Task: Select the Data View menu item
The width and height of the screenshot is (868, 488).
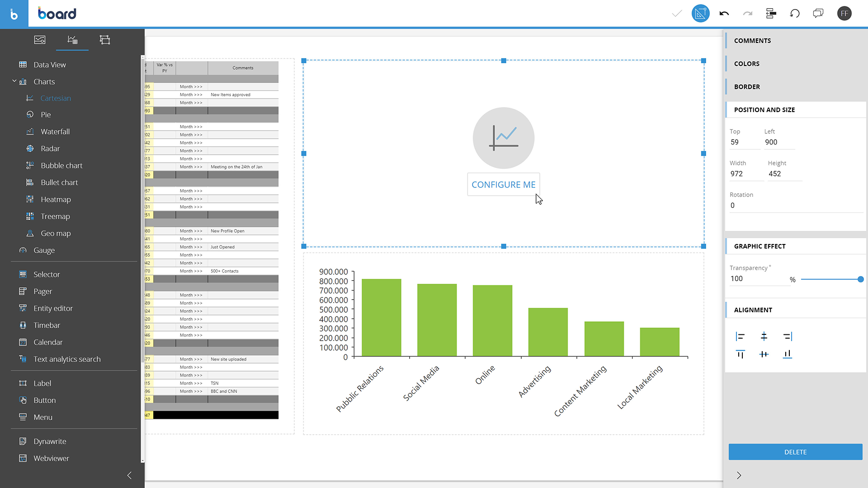Action: (49, 64)
